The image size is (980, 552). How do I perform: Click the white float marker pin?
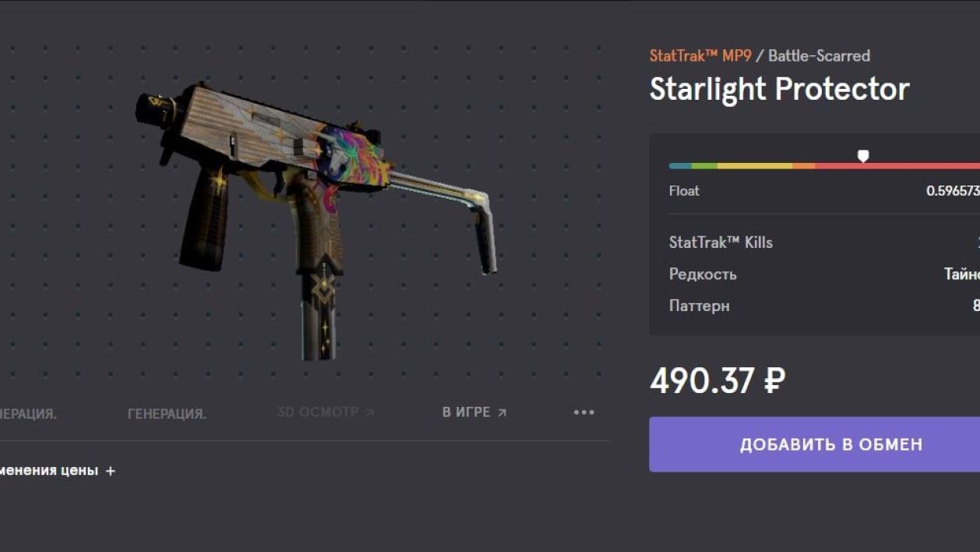point(863,157)
